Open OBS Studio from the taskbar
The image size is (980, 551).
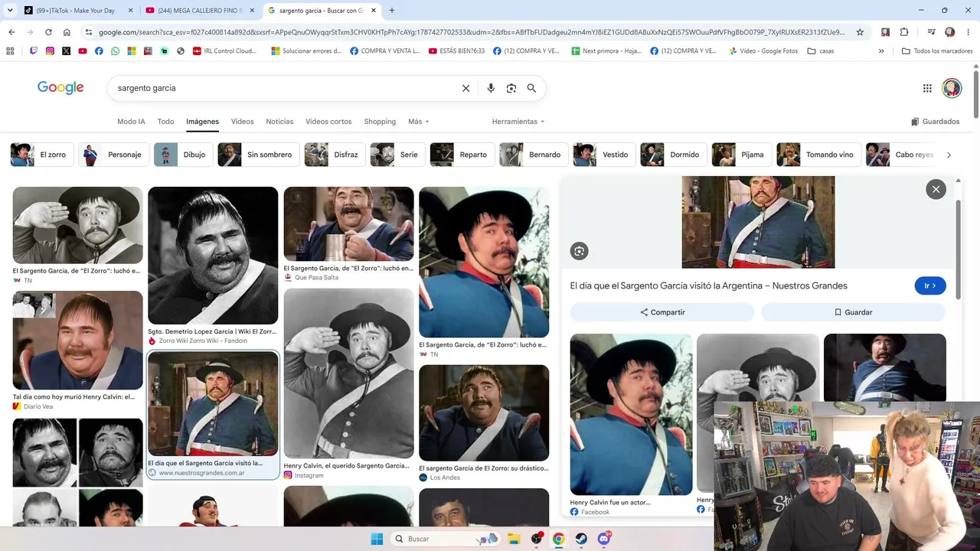[x=537, y=539]
